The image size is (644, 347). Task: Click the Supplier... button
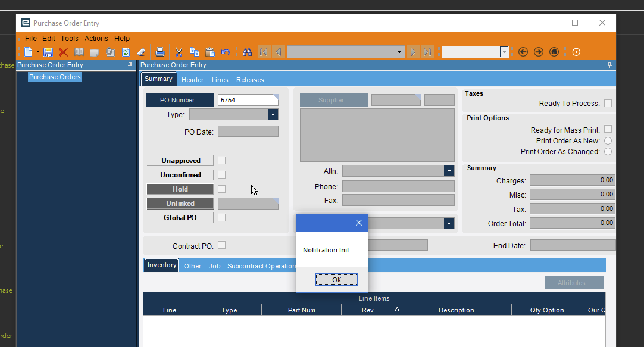point(334,100)
